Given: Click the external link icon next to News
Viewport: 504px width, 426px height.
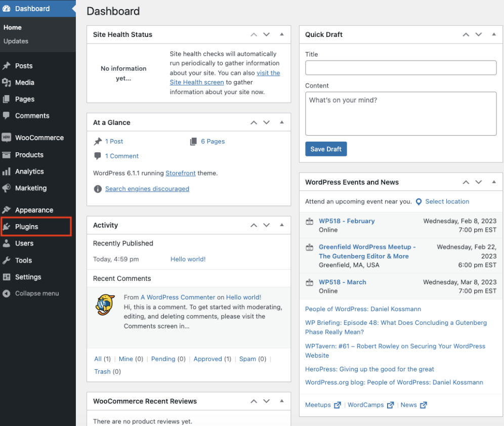Looking at the screenshot, I should click(424, 405).
